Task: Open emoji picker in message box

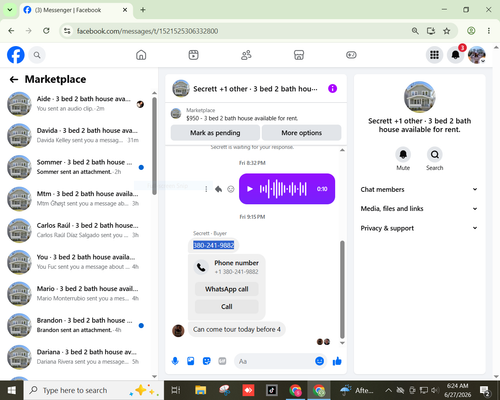Action: click(319, 361)
